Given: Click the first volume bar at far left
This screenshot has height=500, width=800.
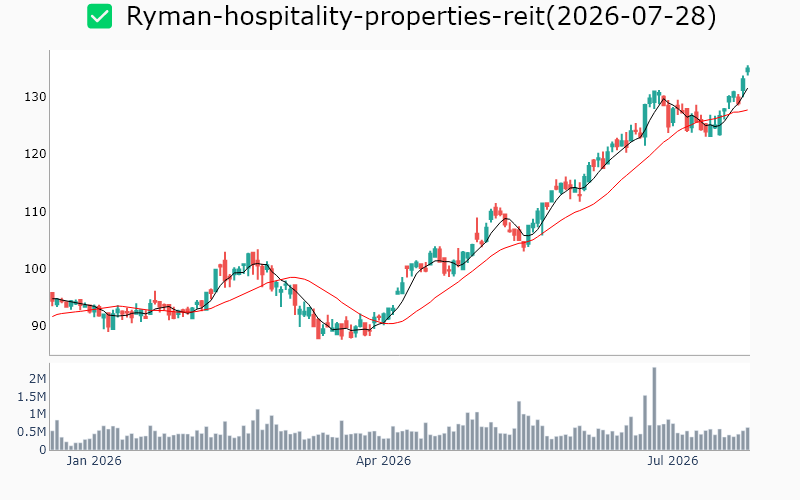Looking at the screenshot, I should 52,441.
